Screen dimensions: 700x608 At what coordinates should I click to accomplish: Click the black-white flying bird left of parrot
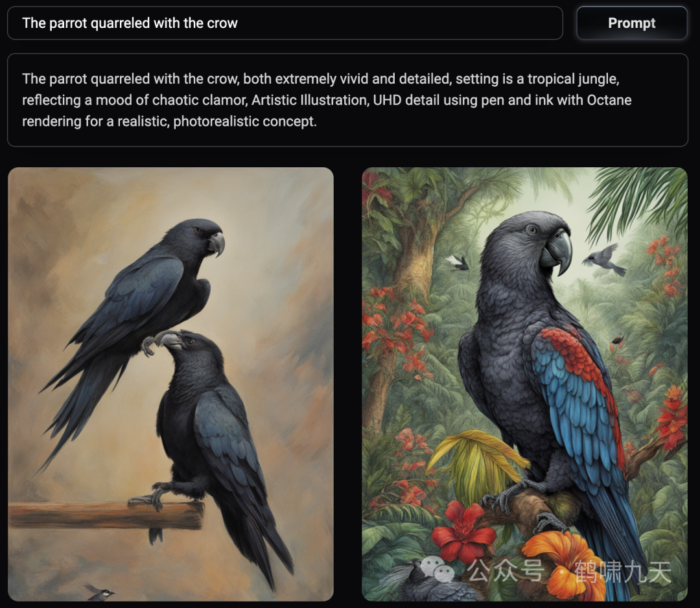458,263
